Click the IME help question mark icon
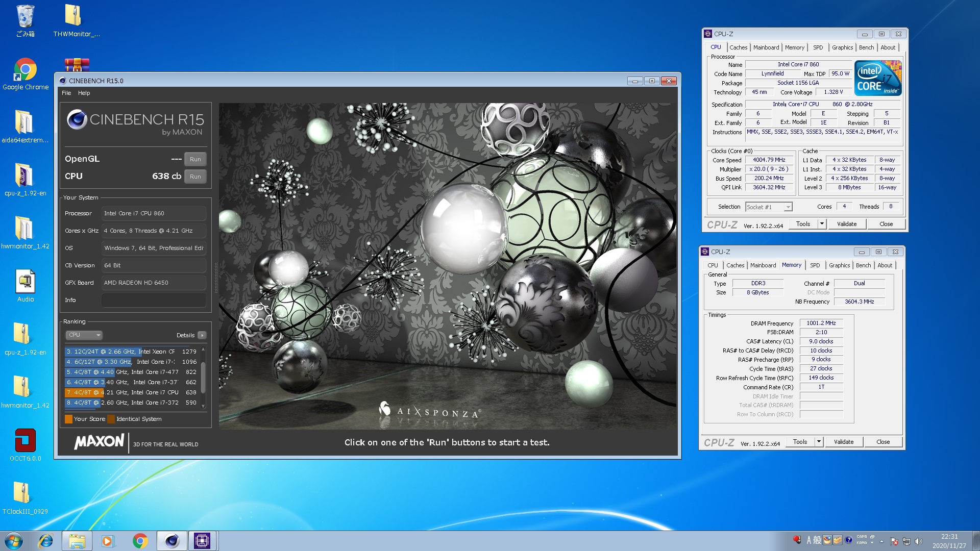Viewport: 980px width, 551px height. pos(848,540)
